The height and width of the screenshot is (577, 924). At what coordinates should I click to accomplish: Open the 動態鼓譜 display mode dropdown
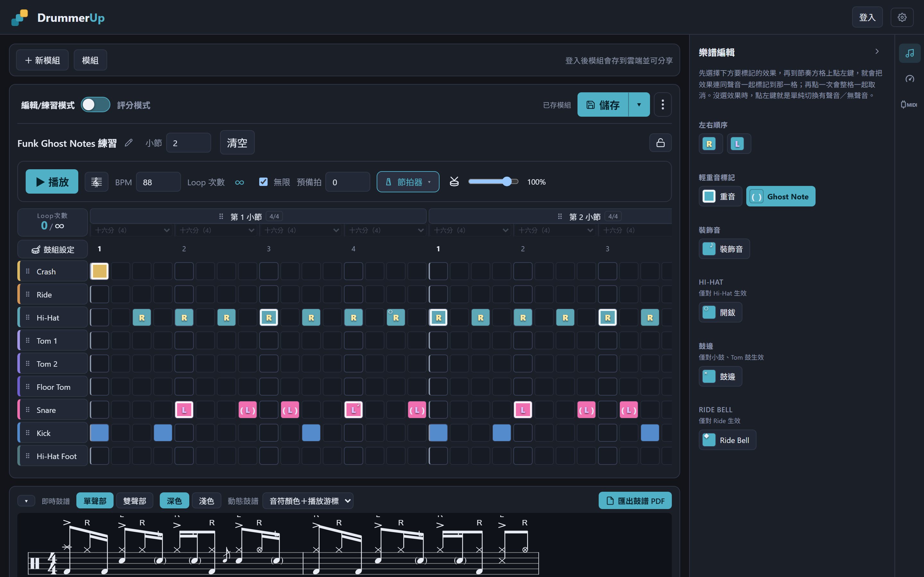pos(308,501)
